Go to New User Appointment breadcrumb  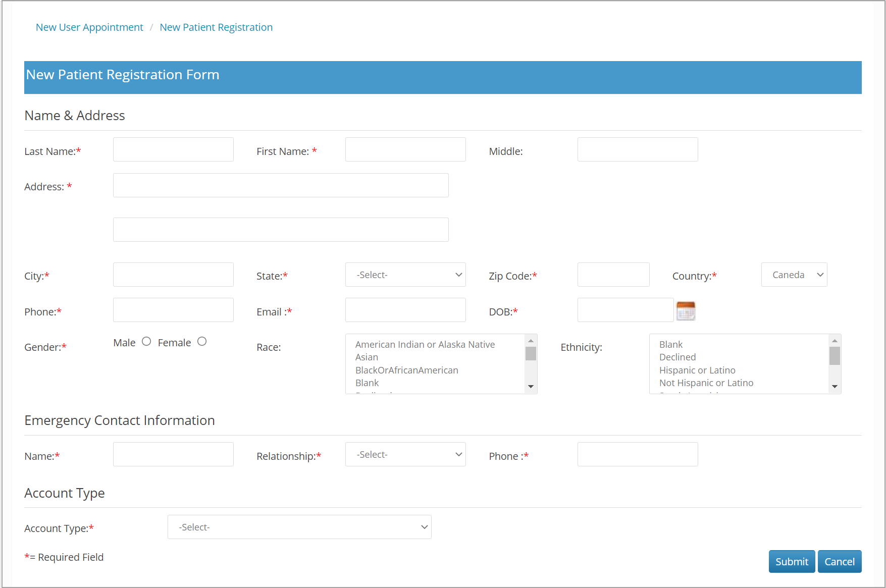pyautogui.click(x=89, y=27)
